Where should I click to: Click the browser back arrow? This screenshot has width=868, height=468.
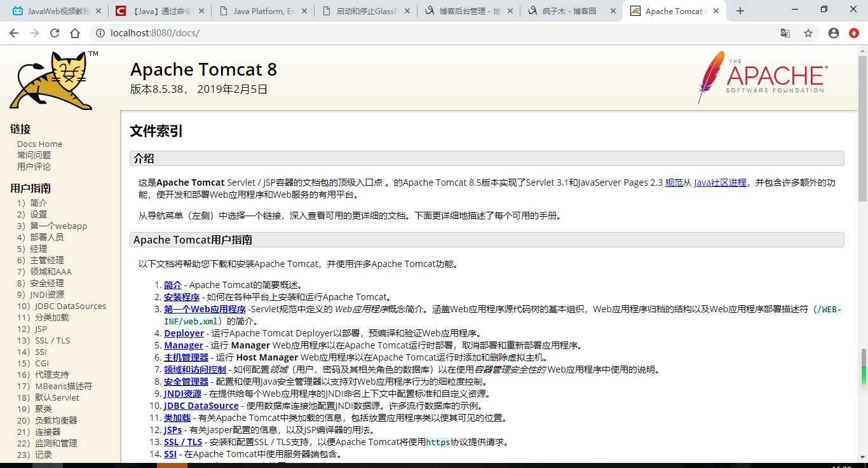(x=13, y=33)
